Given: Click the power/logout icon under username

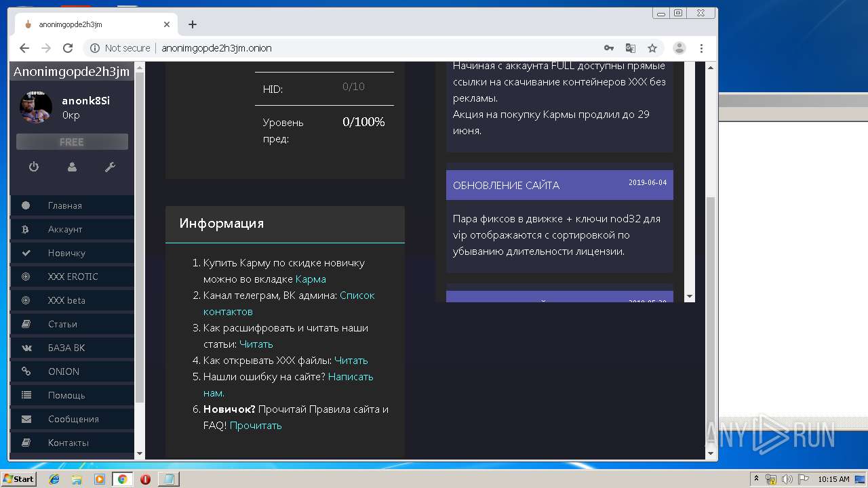Looking at the screenshot, I should pos(33,167).
